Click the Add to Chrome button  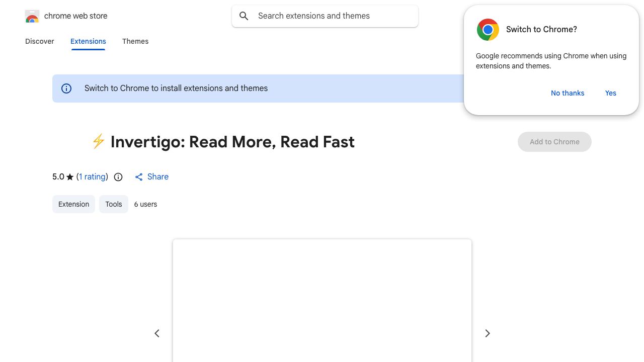click(554, 142)
